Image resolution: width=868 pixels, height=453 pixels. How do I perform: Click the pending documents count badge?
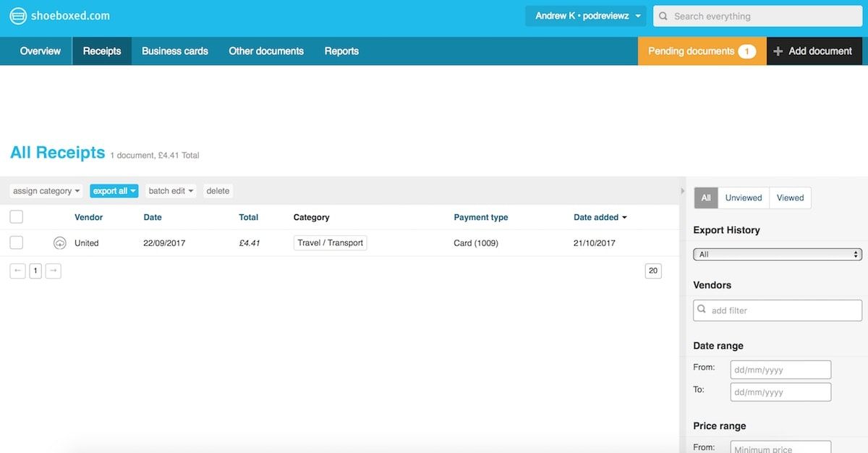click(746, 51)
